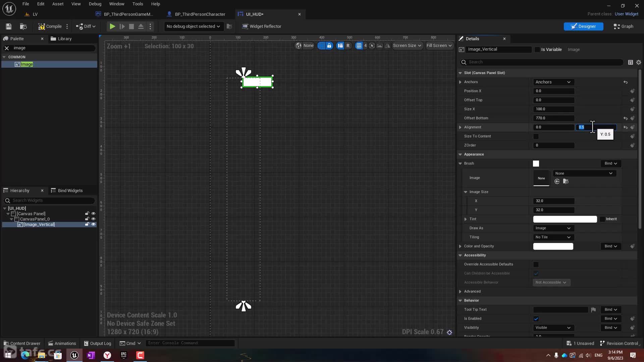The width and height of the screenshot is (644, 362).
Task: Open Widget Reflector tool
Action: tap(262, 26)
